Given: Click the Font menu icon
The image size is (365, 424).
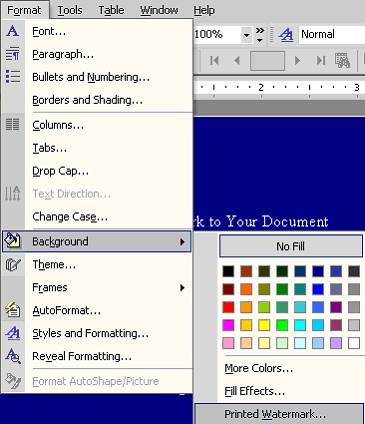Looking at the screenshot, I should tap(13, 31).
